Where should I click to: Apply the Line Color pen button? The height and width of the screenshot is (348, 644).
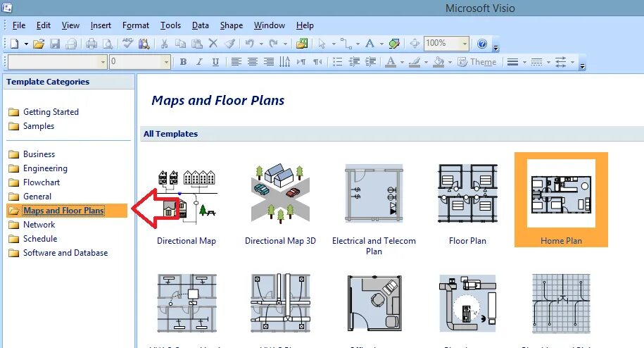(x=415, y=62)
